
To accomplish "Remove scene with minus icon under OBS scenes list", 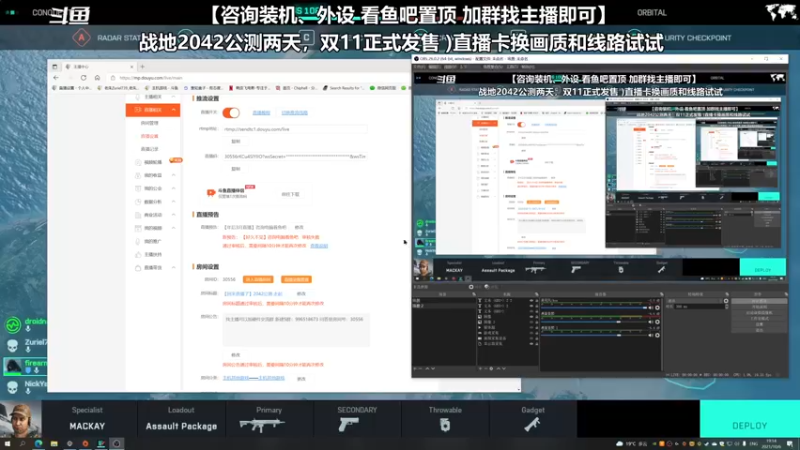I will 420,369.
